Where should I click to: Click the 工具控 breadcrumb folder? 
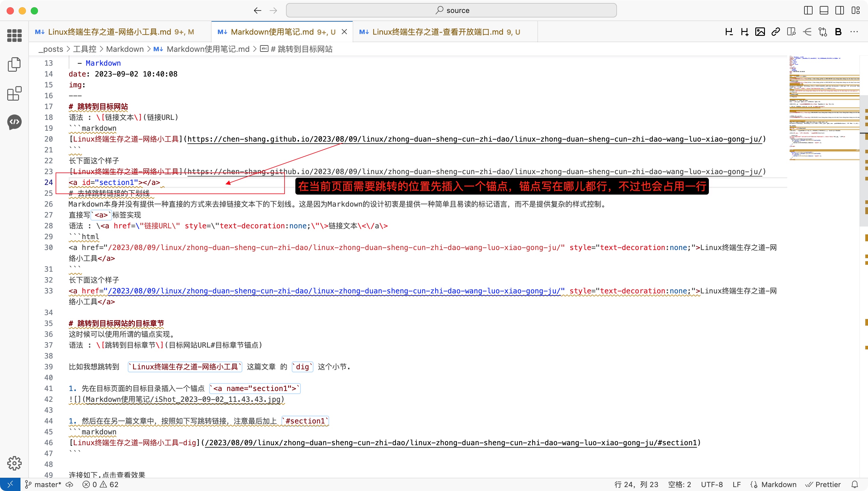(x=85, y=49)
